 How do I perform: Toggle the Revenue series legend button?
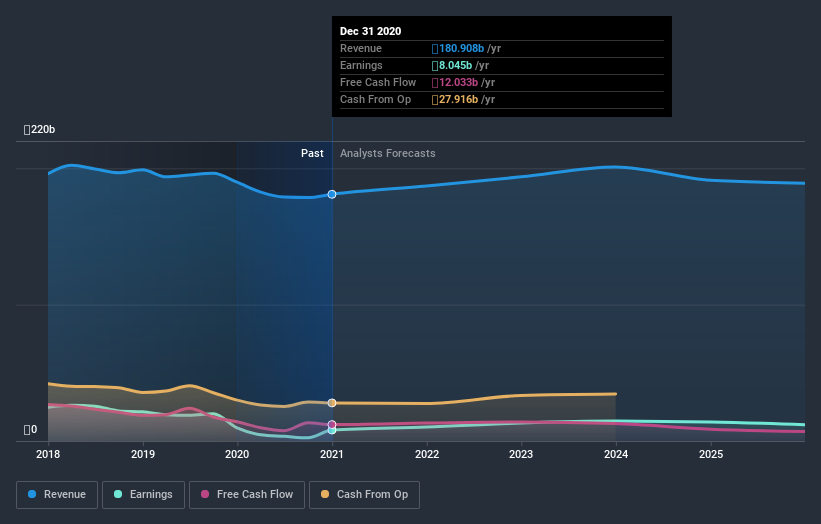tap(57, 495)
